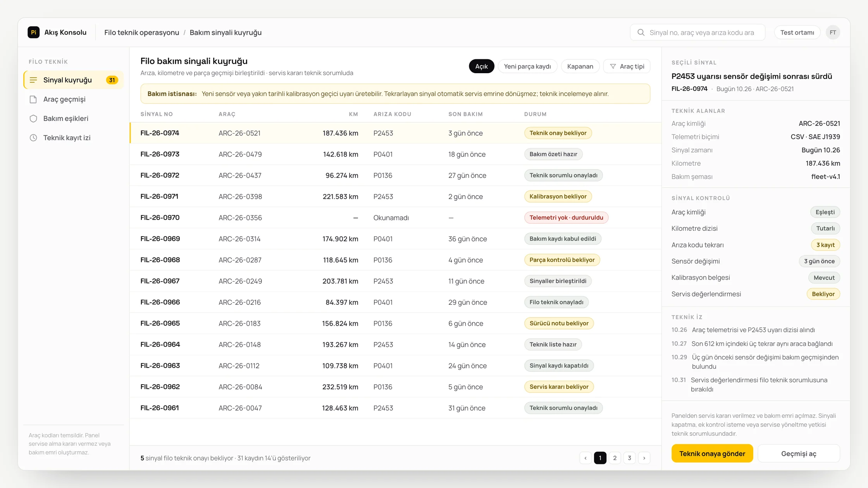Toggle the Kapanan filter
The image size is (868, 488).
pos(580,66)
